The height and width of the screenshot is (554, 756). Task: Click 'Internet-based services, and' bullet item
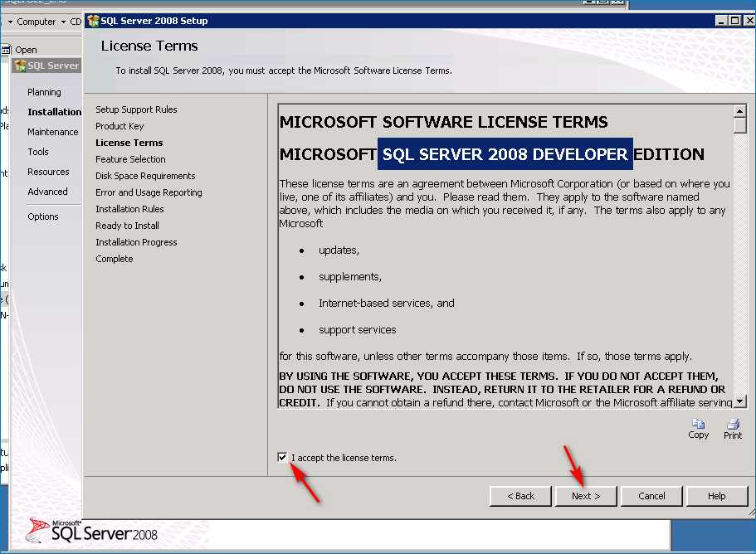[386, 303]
